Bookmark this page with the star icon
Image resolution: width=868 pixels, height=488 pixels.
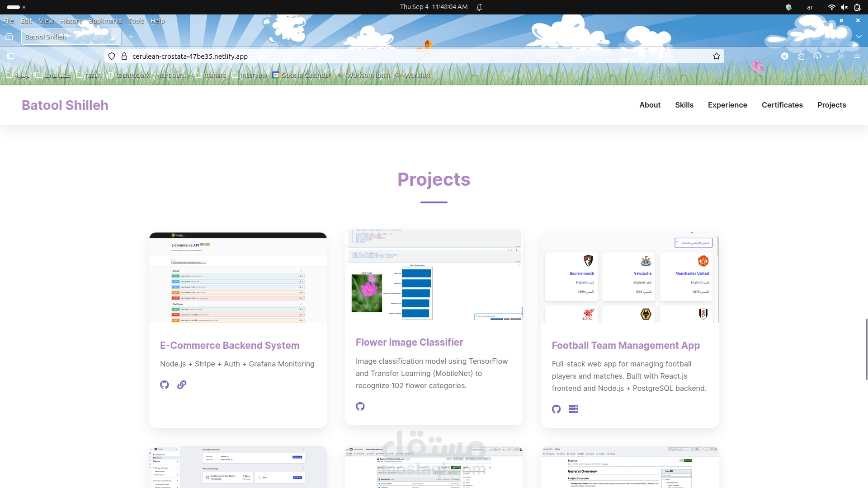(717, 56)
